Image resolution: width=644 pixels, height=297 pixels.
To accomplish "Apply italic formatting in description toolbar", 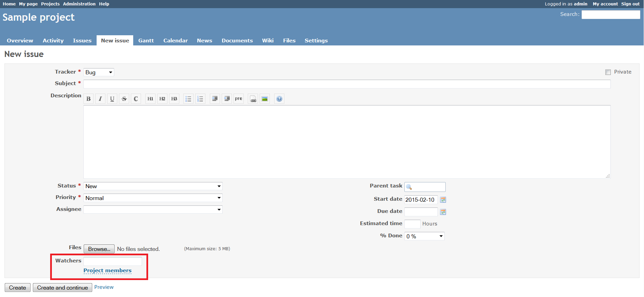I will click(x=100, y=99).
